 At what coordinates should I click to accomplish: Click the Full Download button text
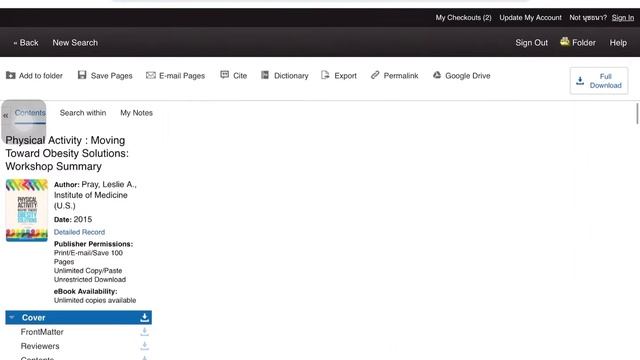[x=605, y=81]
